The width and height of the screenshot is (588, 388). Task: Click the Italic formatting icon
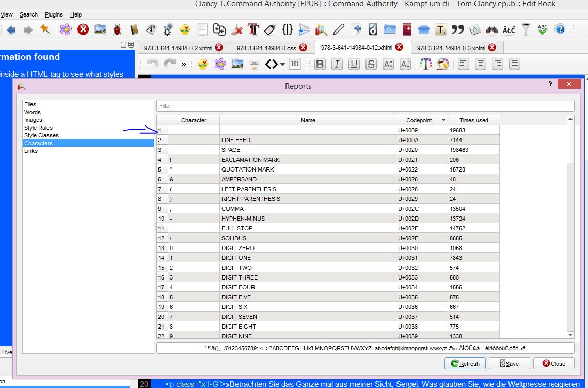point(337,65)
